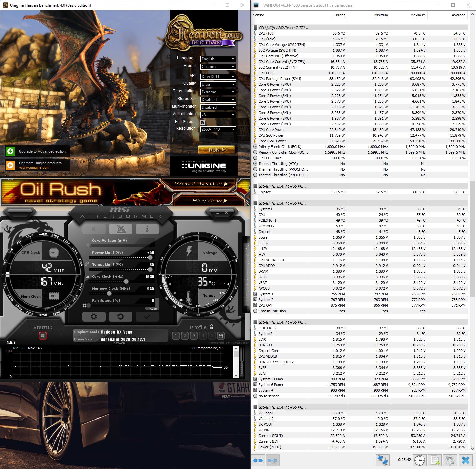Select the CPU Package Power (SMU) row
476x469 pixels.
pos(360,79)
